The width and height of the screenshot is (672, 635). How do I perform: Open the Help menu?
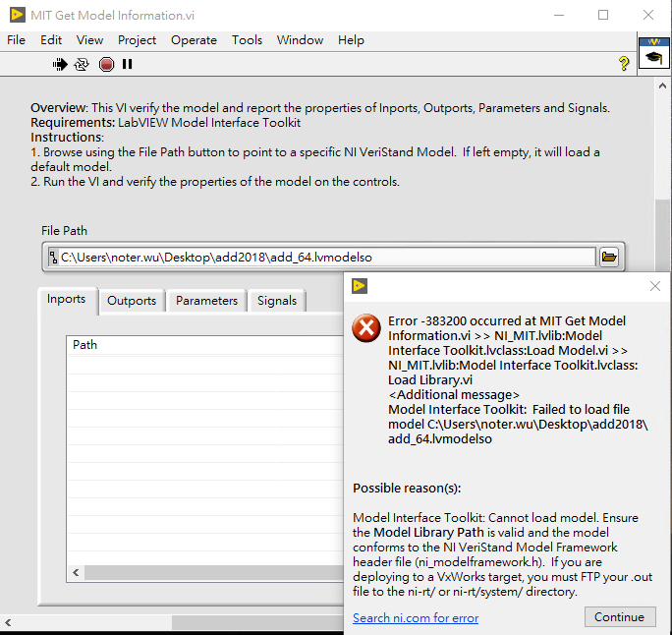(x=351, y=40)
